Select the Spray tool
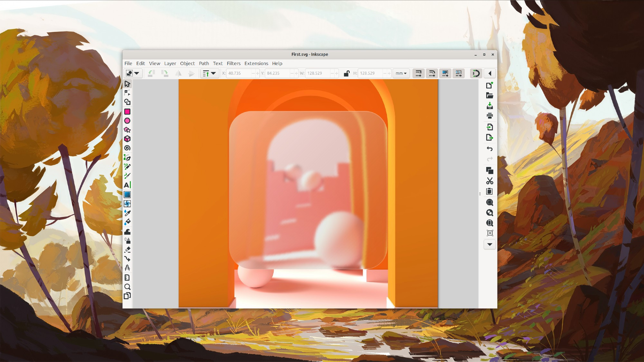Screen dimensions: 644x362 point(127,241)
